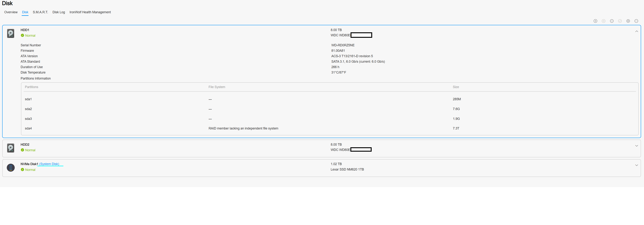644x225 pixels.
Task: Click the circled checkmark toolbar icon
Action: (x=620, y=21)
